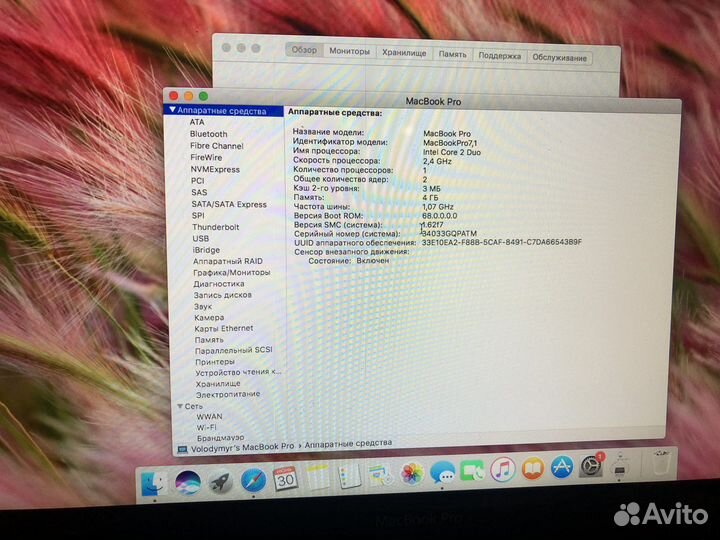The image size is (720, 540).
Task: Open Messages app in Dock
Action: [442, 472]
